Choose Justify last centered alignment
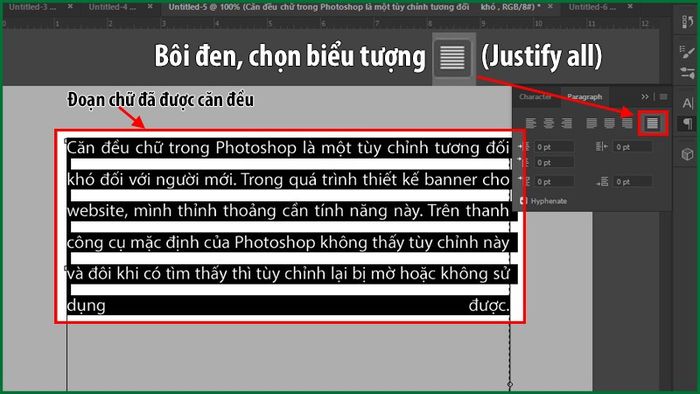Viewport: 700px width, 394px height. (x=609, y=123)
